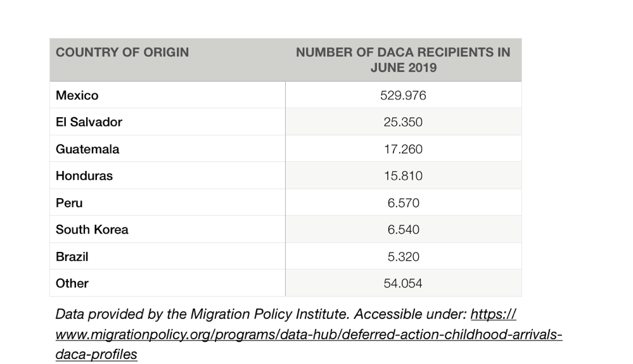This screenshot has width=633, height=364.
Task: Click the Peru country cell
Action: (69, 203)
